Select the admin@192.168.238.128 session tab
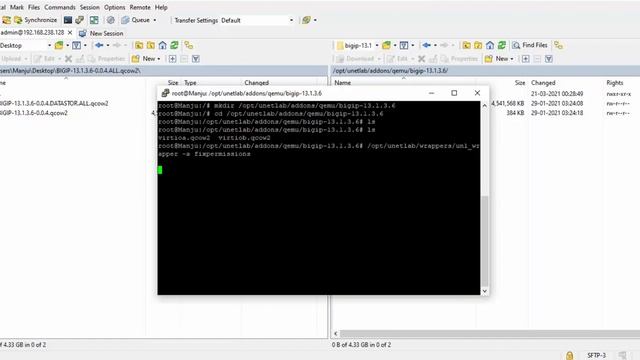 pos(32,33)
